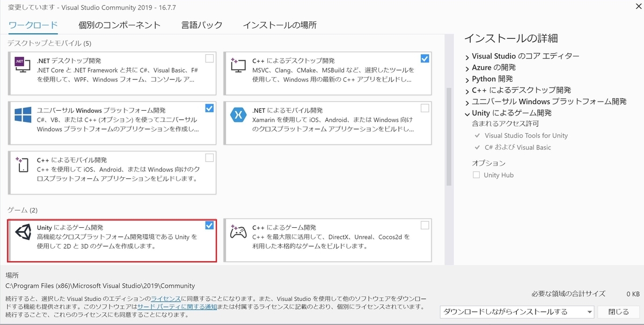
Task: Click the Unity game development logo icon
Action: pos(23,232)
